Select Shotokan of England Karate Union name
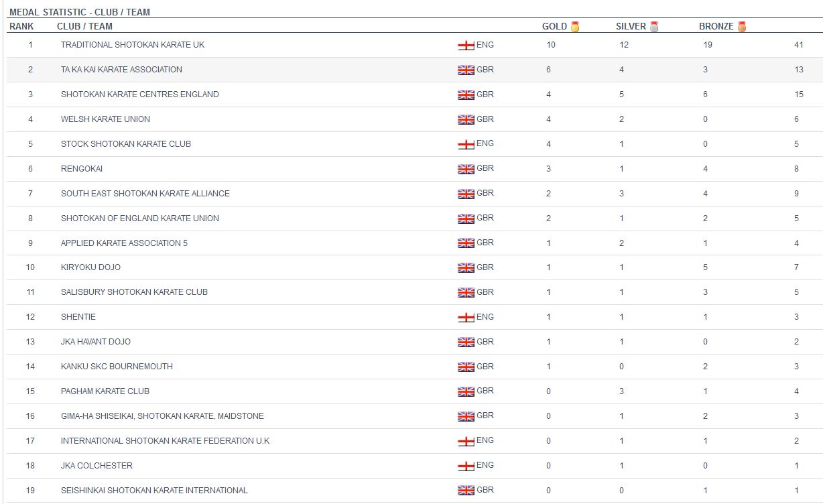 (x=140, y=218)
